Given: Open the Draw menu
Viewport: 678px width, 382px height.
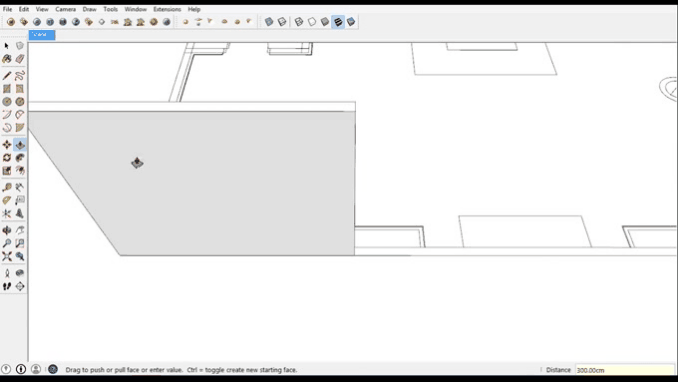Looking at the screenshot, I should point(90,9).
